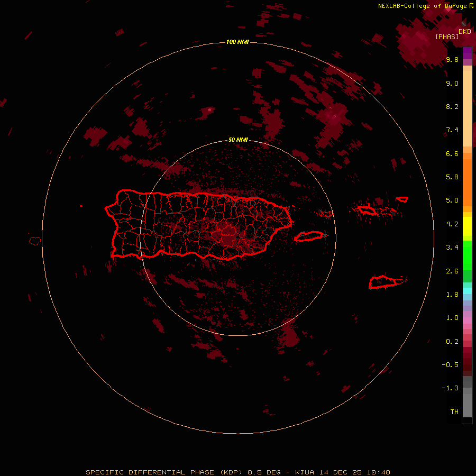Select the -0.5 scale label
This screenshot has width=476, height=476.
(x=450, y=365)
